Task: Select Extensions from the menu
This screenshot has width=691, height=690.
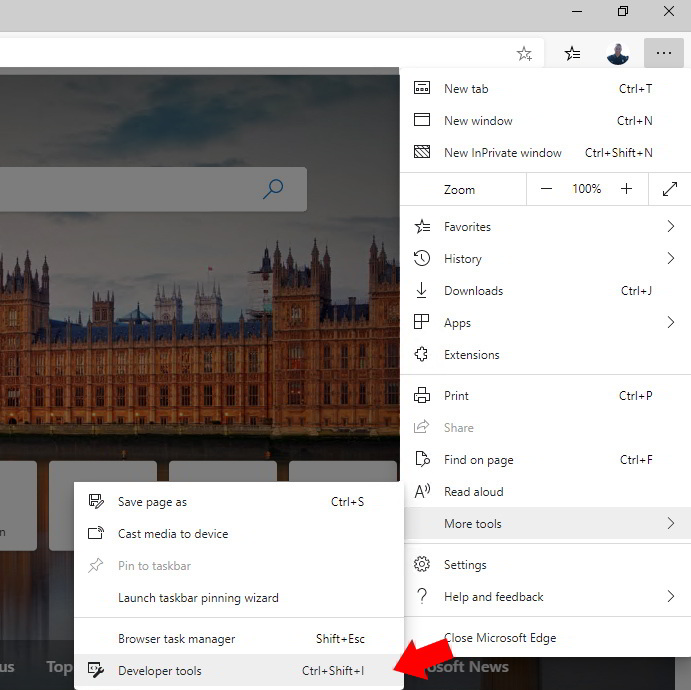Action: coord(545,354)
